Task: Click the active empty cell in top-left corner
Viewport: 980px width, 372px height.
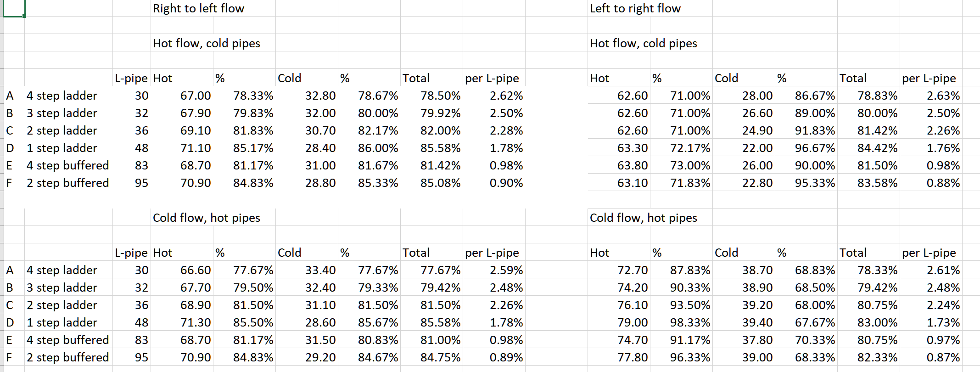Action: tap(14, 9)
